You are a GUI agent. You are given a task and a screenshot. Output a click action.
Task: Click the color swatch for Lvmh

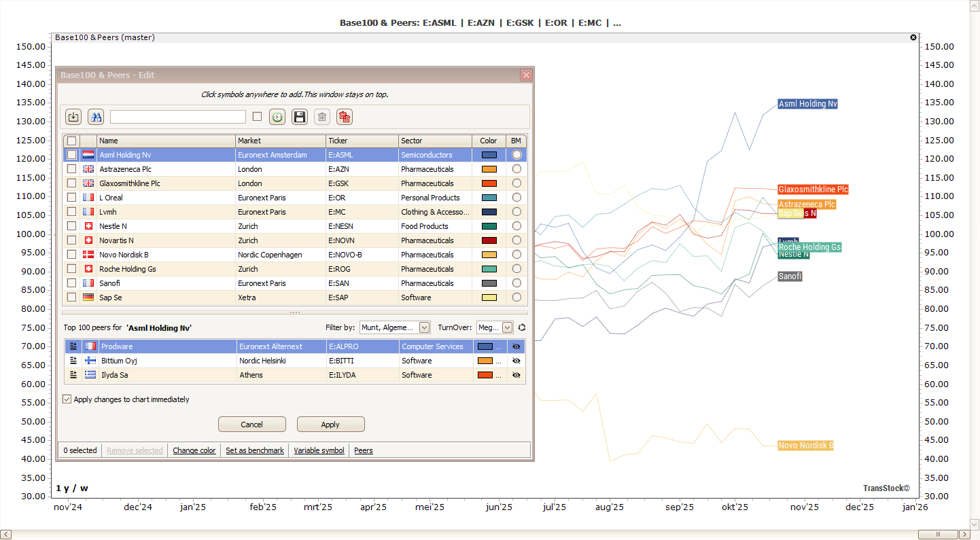[489, 212]
